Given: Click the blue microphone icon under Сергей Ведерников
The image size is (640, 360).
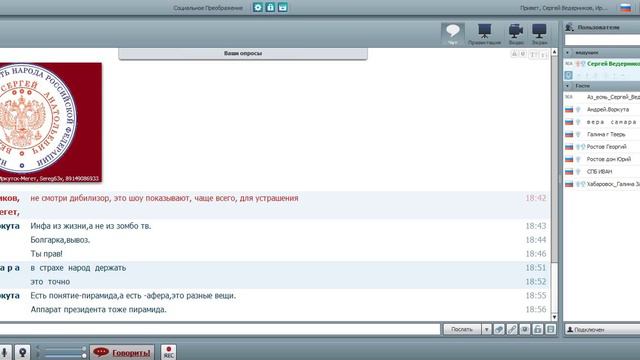Looking at the screenshot, I should [x=568, y=75].
